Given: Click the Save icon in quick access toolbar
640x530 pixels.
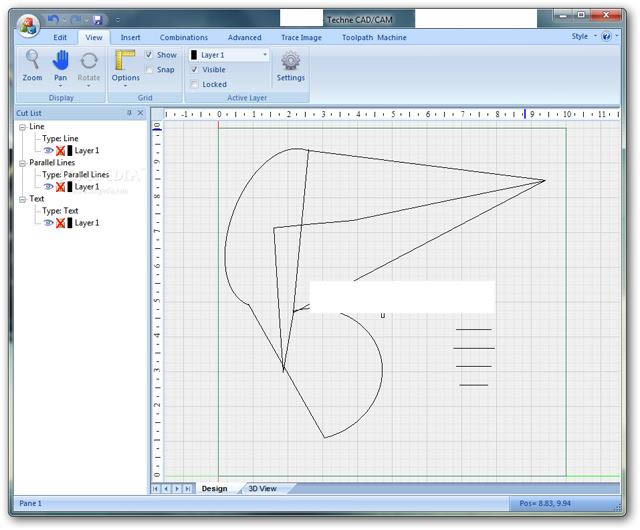Looking at the screenshot, I should coord(97,19).
